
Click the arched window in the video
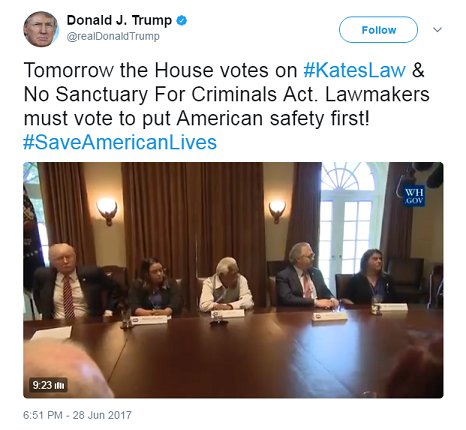348,177
